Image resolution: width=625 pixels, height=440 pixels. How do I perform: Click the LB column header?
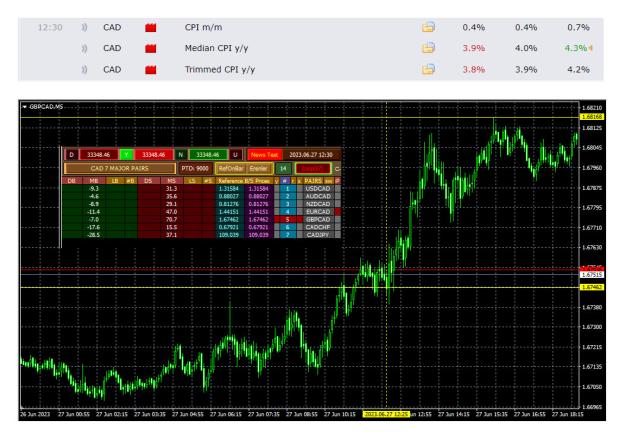tap(115, 181)
